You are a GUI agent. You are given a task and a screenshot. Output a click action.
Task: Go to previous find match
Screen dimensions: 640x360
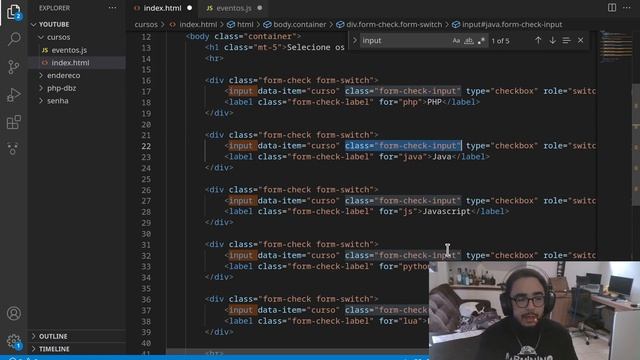[538, 40]
